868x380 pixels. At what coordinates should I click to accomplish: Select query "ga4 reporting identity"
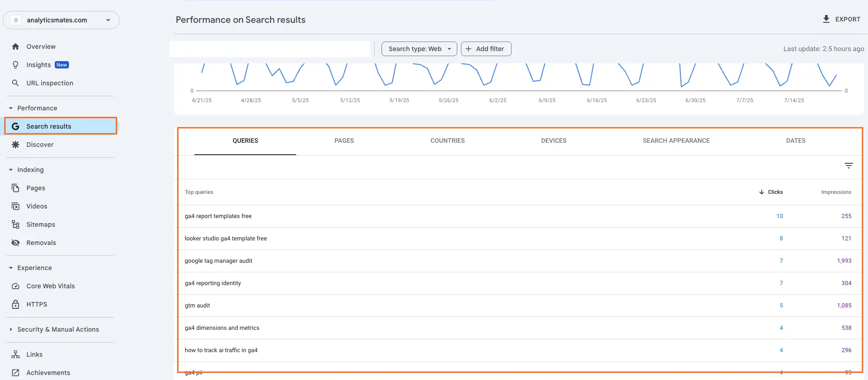(213, 283)
